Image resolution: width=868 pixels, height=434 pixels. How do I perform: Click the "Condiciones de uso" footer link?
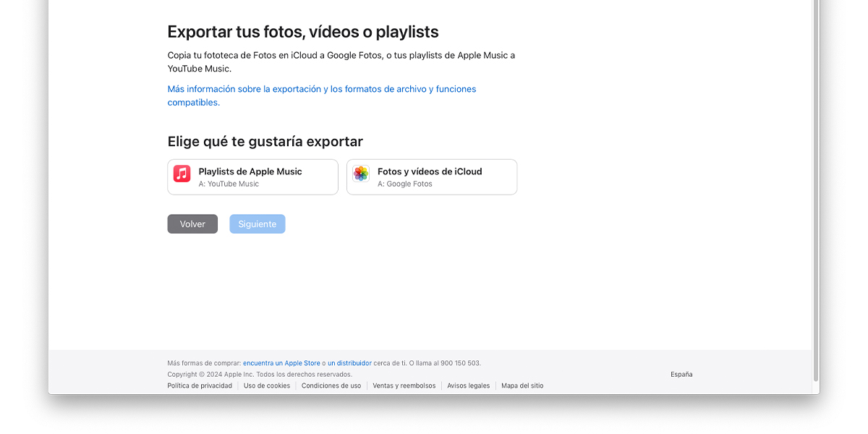(x=331, y=386)
